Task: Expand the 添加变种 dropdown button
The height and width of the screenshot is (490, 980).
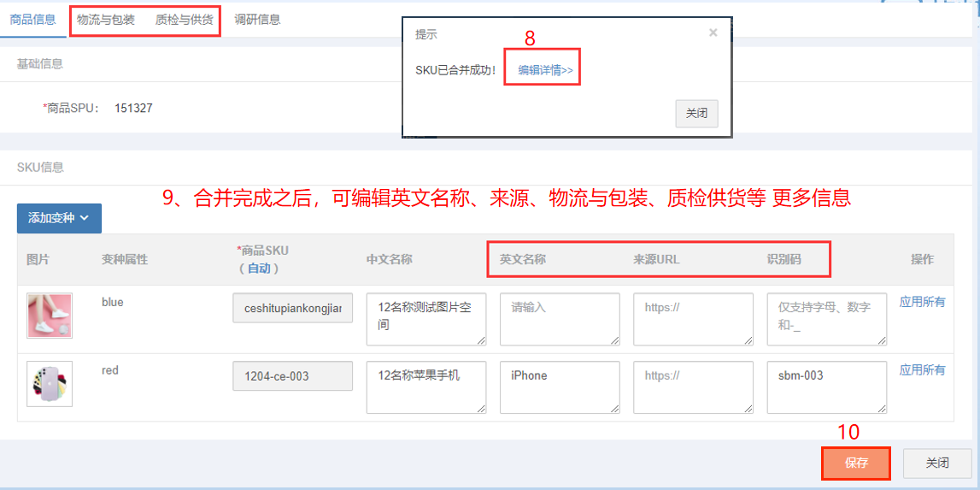Action: [59, 218]
